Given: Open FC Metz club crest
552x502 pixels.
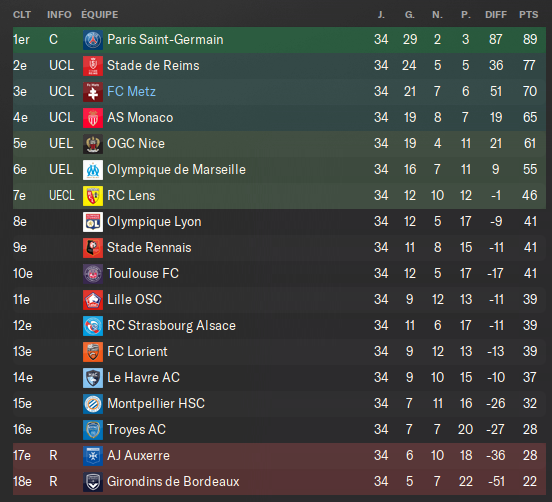Looking at the screenshot, I should click(x=93, y=92).
